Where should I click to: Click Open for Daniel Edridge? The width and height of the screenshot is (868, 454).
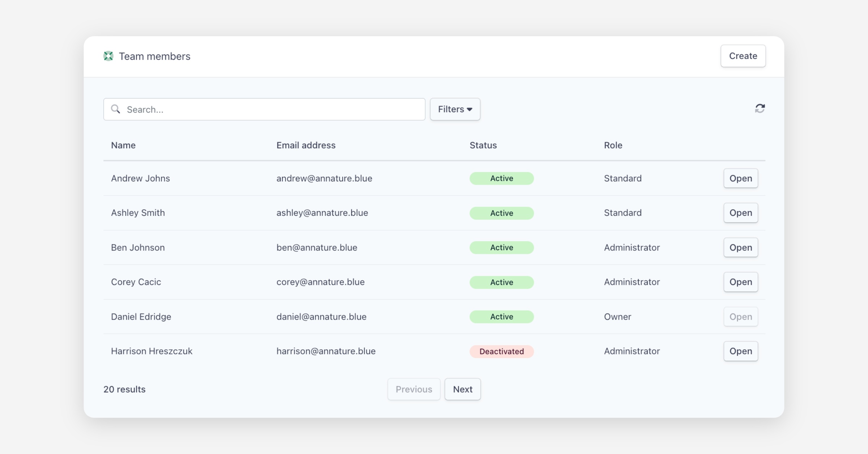740,317
